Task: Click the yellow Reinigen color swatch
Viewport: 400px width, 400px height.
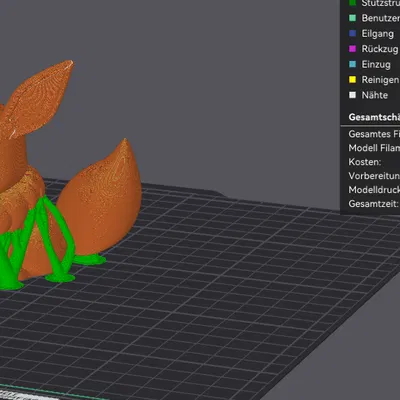Action: 352,80
